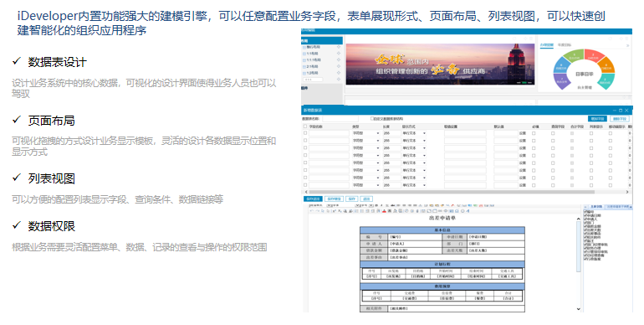Click the first row's 长度 field showing 255

(391, 133)
